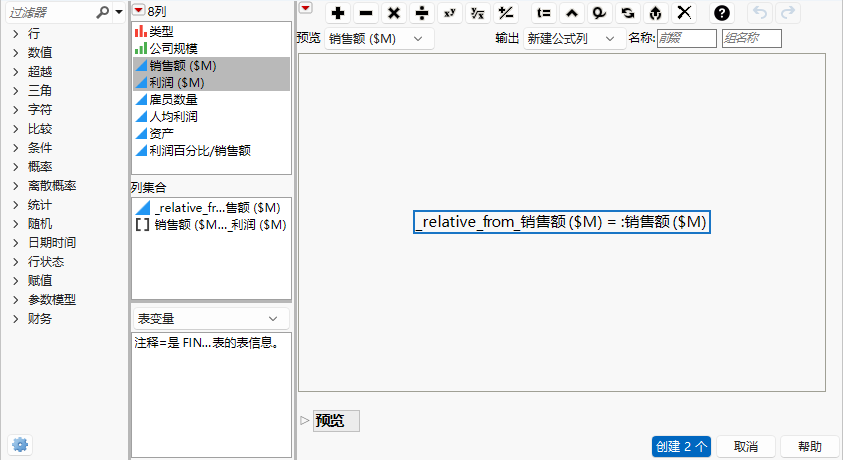Select the 公司规模 column
The height and width of the screenshot is (460, 843).
[211, 48]
